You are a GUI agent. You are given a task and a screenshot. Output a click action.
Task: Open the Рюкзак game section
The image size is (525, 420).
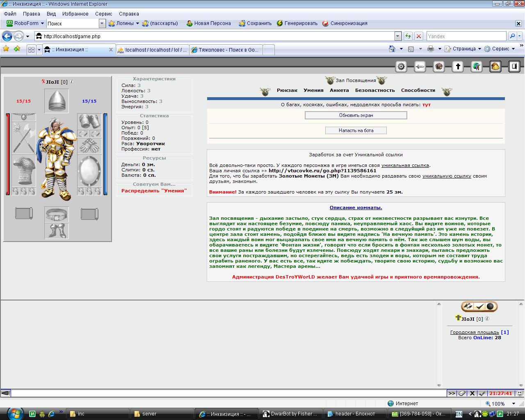287,90
